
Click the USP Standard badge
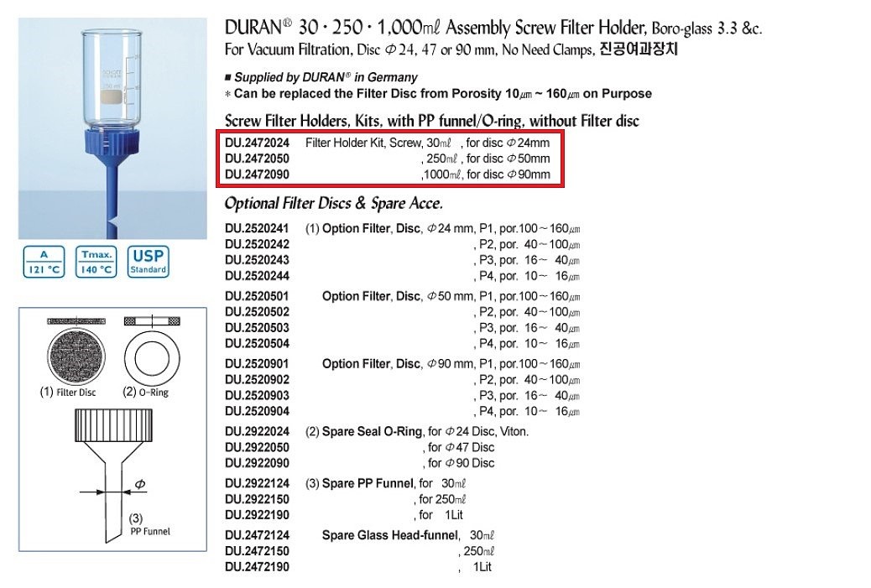[148, 262]
